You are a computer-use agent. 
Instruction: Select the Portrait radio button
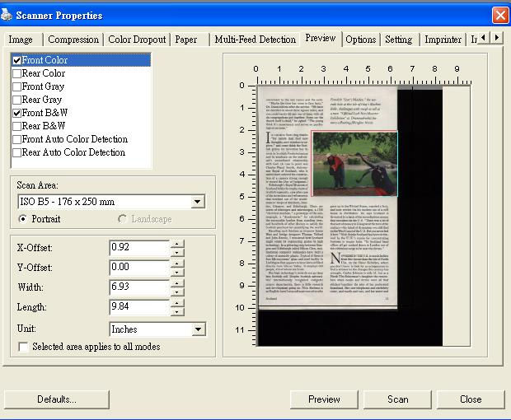pyautogui.click(x=23, y=219)
